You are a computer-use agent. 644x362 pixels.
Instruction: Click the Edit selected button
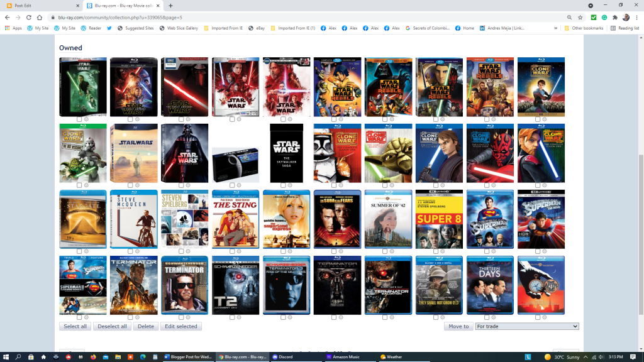coord(180,326)
